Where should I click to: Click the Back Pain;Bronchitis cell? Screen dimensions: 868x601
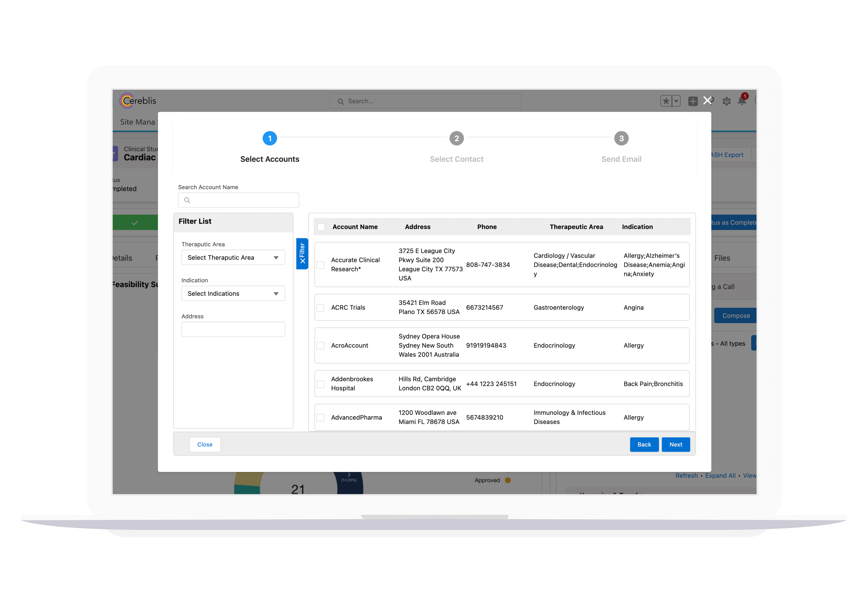(x=653, y=384)
